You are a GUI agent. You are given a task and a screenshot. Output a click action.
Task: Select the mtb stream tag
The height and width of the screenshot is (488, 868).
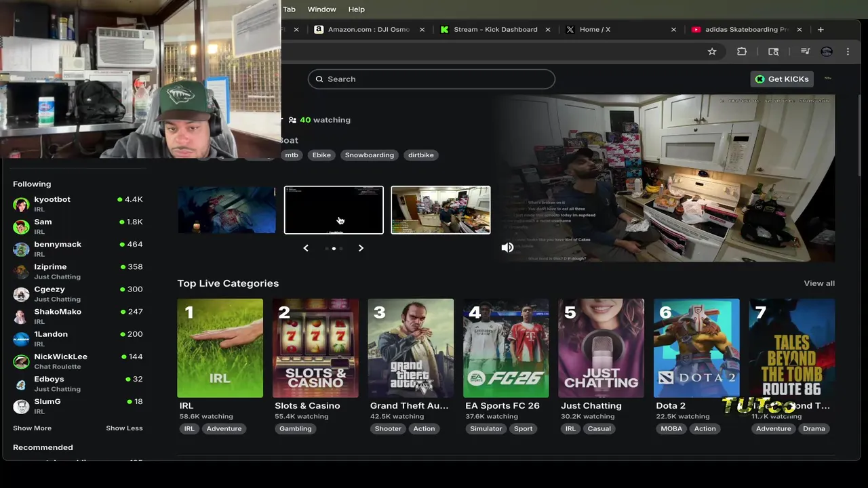coord(292,155)
